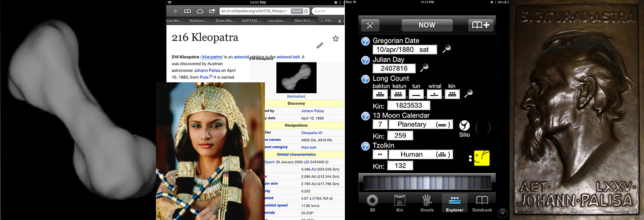This screenshot has height=220, width=644.
Task: Tap the NOW button
Action: tap(427, 25)
